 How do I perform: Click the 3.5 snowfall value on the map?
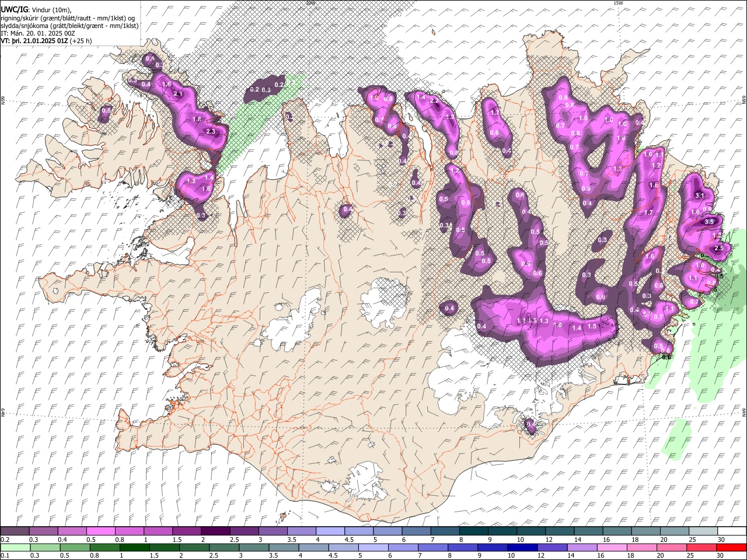coord(710,222)
